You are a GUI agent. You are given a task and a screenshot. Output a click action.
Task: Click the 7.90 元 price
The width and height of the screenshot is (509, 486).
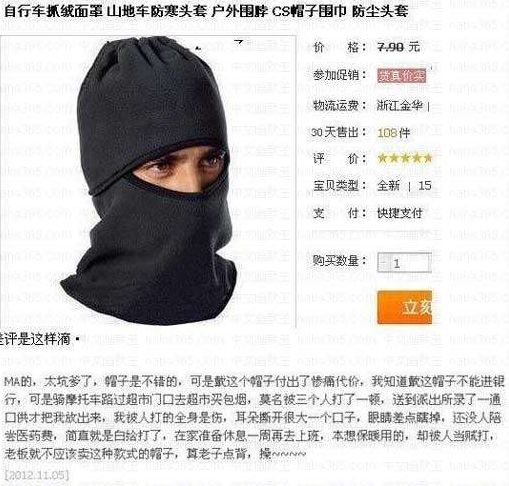(x=398, y=47)
